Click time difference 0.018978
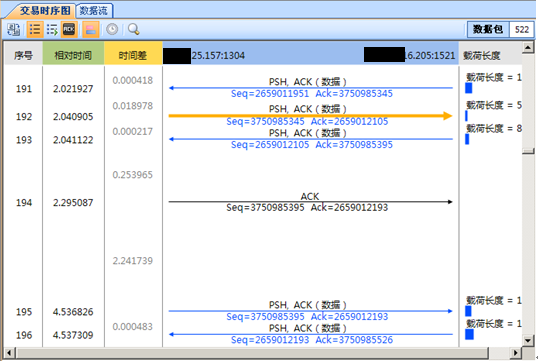Screen dimensions: 538x363 click(132, 106)
